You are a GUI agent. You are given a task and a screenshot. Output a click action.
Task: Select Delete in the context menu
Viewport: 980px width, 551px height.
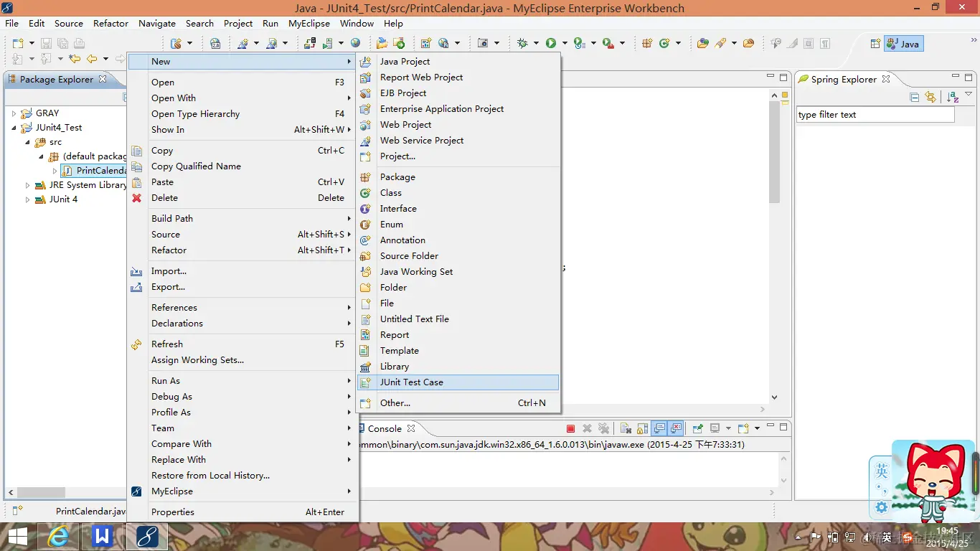242,198
